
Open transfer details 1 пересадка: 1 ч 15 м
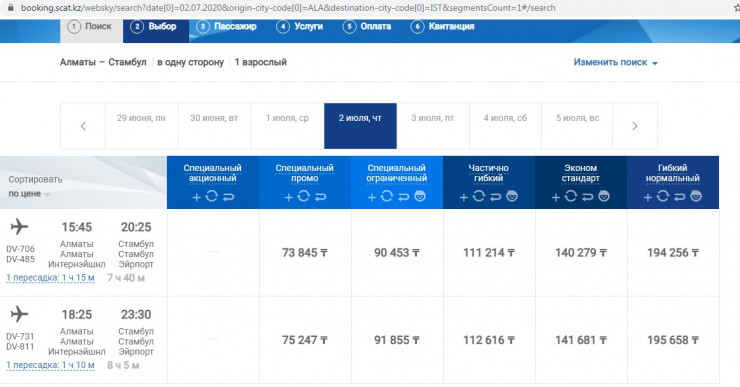[50, 278]
